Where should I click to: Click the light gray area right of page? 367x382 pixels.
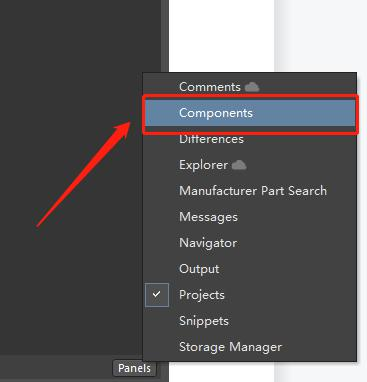pos(320,36)
